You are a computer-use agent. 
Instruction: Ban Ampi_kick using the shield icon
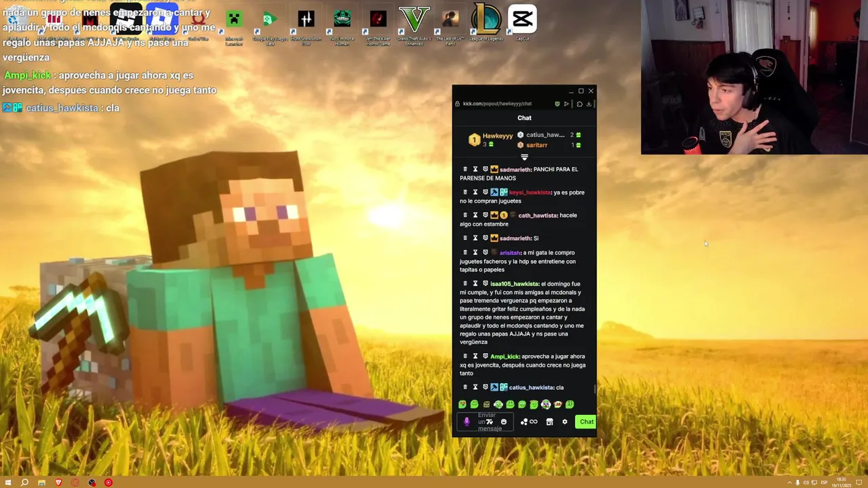[486, 357]
